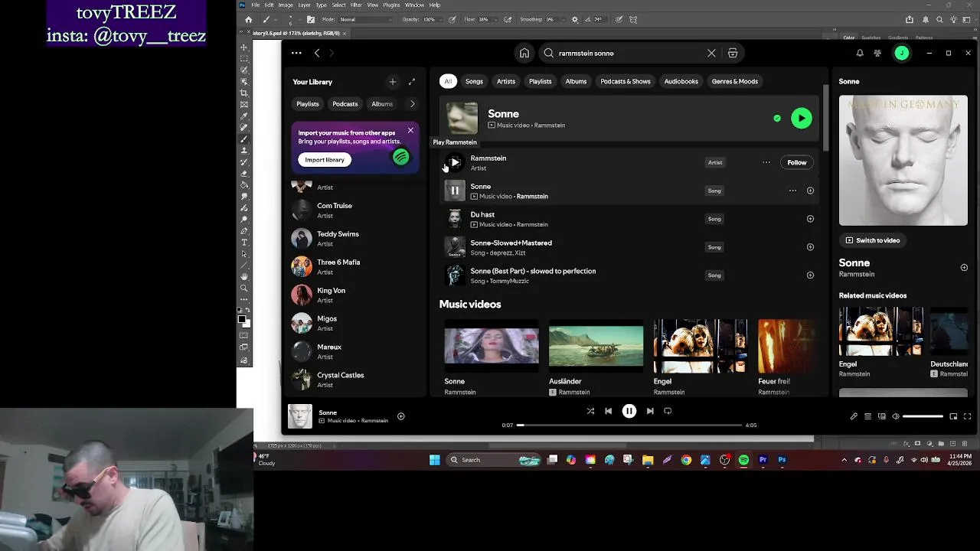The width and height of the screenshot is (980, 551).
Task: Toggle repeat mode
Action: (668, 411)
